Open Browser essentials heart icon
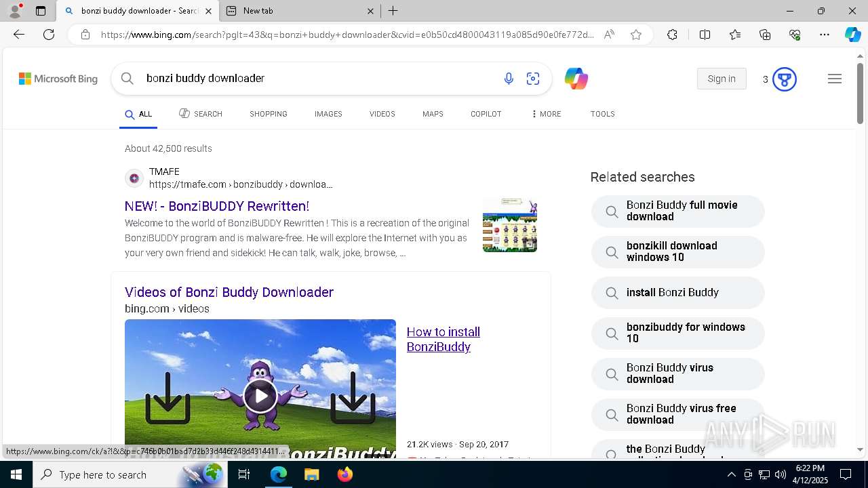This screenshot has height=488, width=868. click(795, 35)
